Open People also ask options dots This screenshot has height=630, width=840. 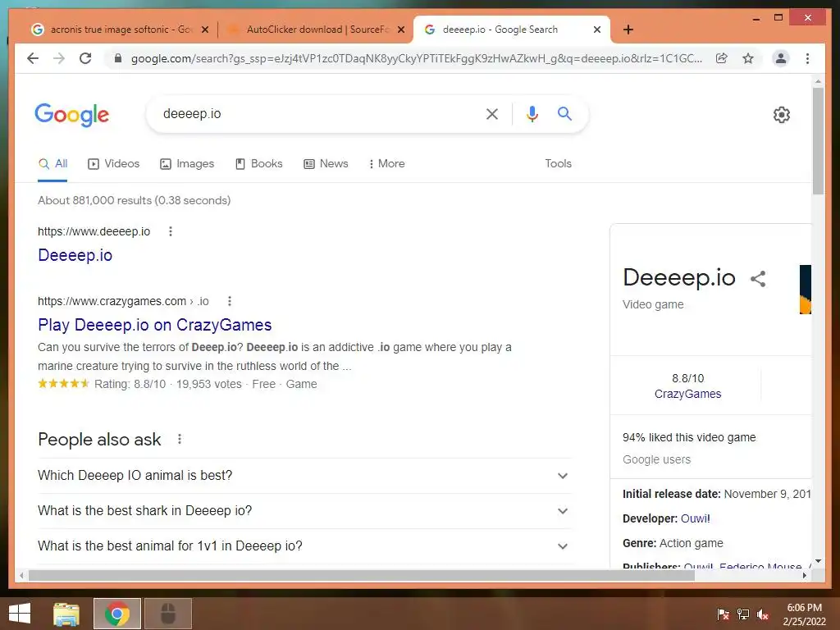[x=180, y=440]
